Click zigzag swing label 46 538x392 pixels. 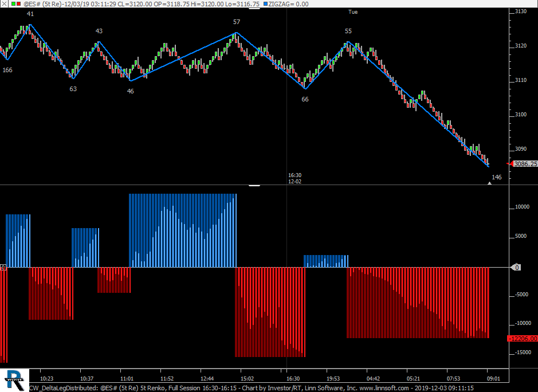point(131,91)
